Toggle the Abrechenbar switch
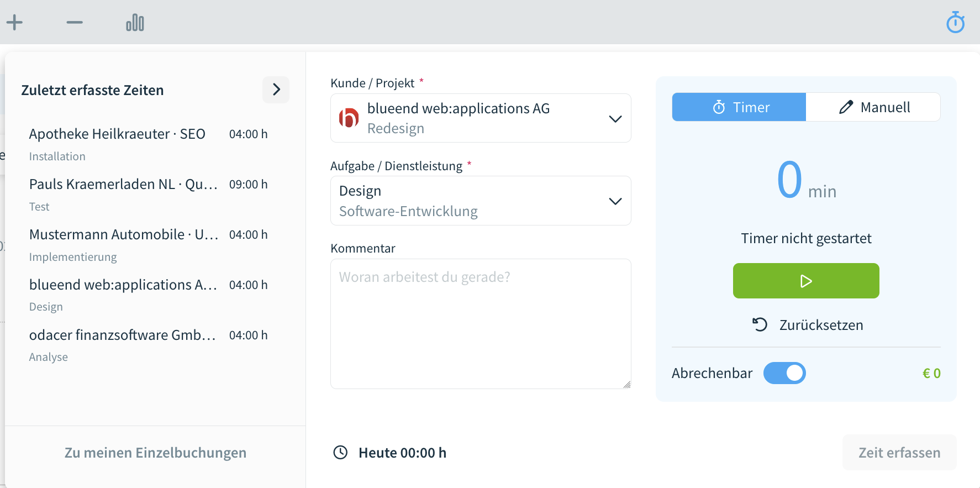This screenshot has height=488, width=980. point(784,373)
